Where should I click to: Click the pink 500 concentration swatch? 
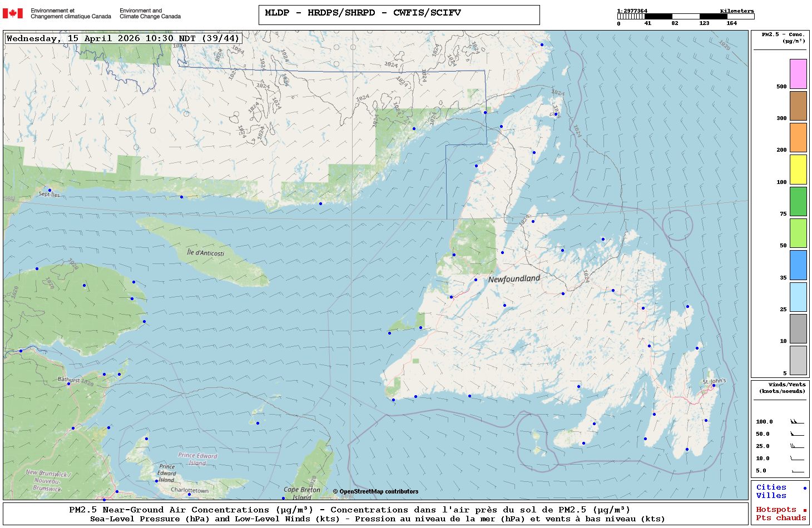(x=798, y=74)
